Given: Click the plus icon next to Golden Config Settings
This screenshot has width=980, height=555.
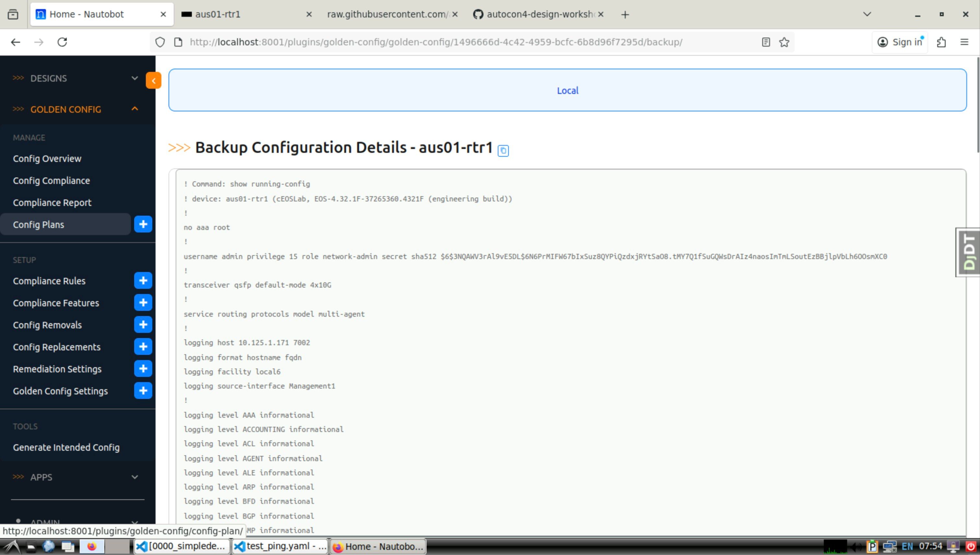Looking at the screenshot, I should pos(143,391).
